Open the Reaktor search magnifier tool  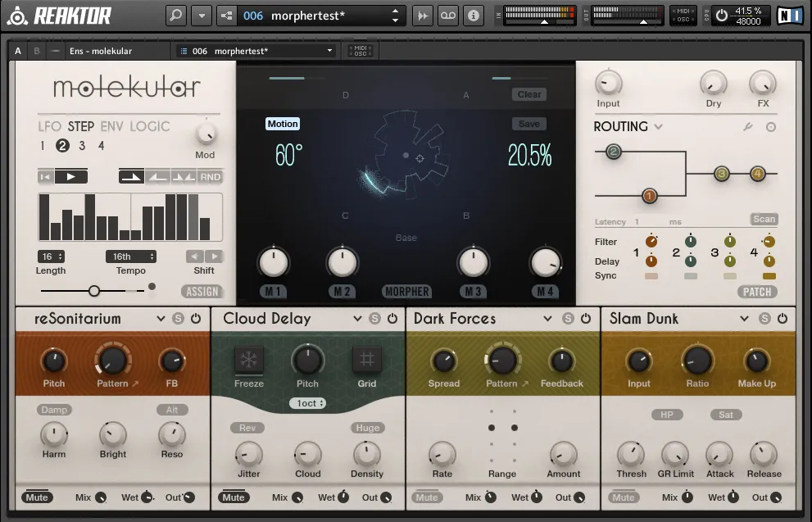click(x=176, y=16)
